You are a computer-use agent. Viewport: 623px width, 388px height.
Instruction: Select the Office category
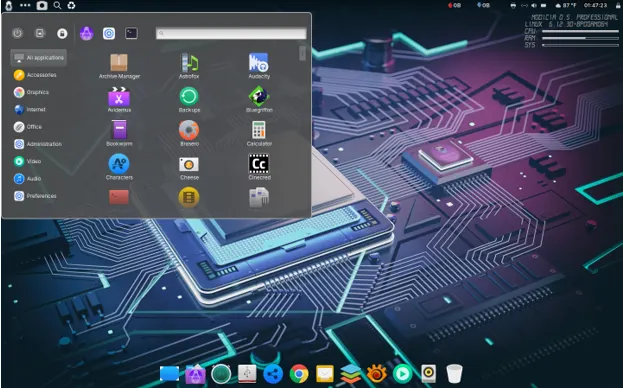click(x=28, y=127)
